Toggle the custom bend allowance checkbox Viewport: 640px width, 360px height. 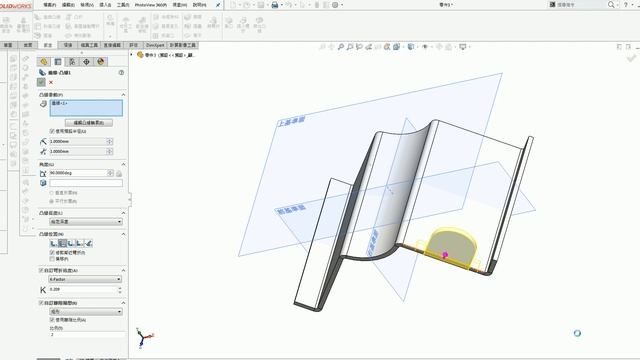41,270
